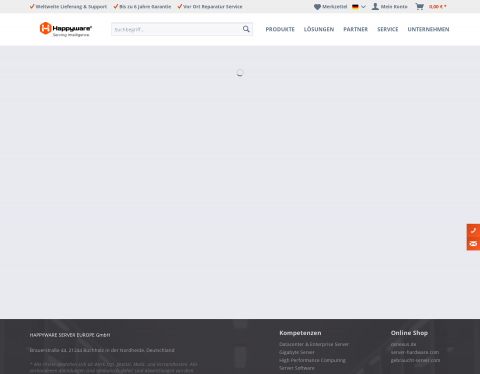
Task: Expand the language chevron dropdown
Action: pos(363,7)
